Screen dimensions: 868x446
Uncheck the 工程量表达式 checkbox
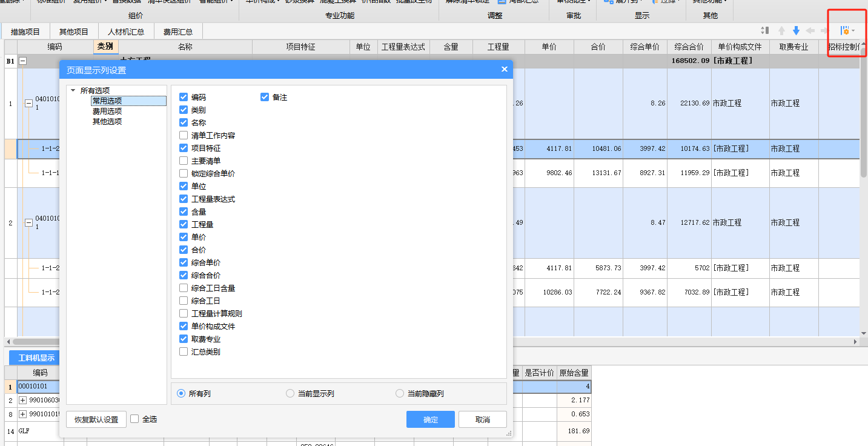point(184,199)
